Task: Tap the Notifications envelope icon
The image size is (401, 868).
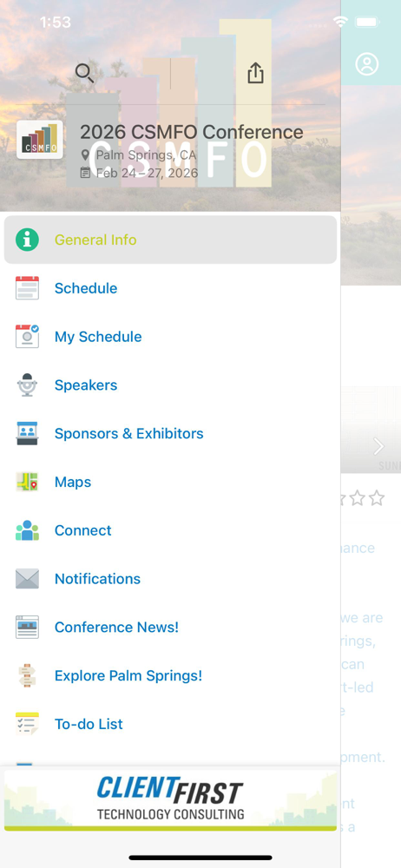Action: point(27,578)
